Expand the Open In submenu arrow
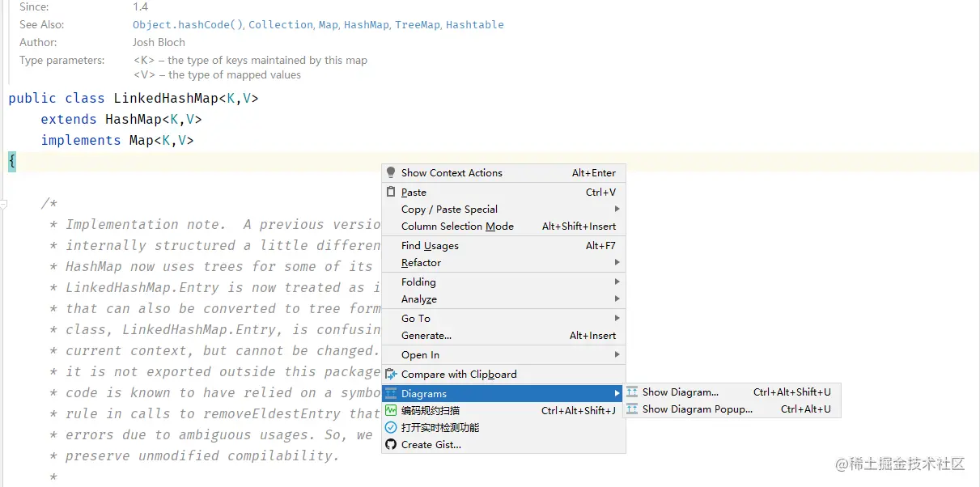 pos(617,354)
